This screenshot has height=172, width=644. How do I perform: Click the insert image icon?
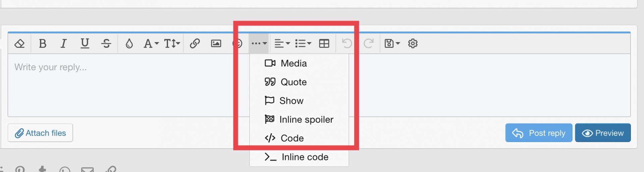coord(216,44)
